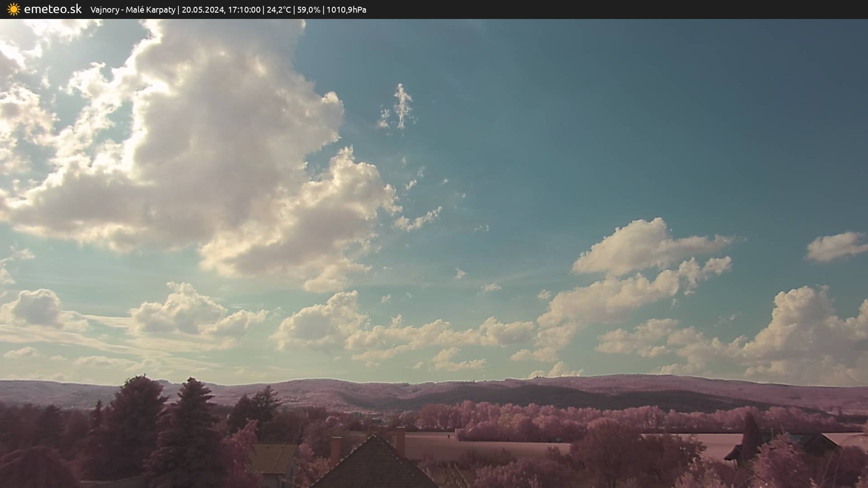Click the 17:10:00 timestamp

click(244, 10)
